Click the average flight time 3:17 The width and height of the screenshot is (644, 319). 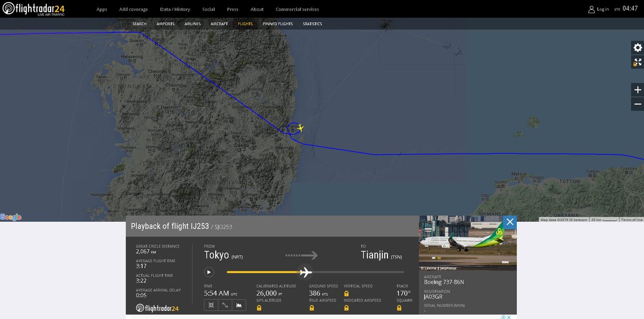point(142,266)
